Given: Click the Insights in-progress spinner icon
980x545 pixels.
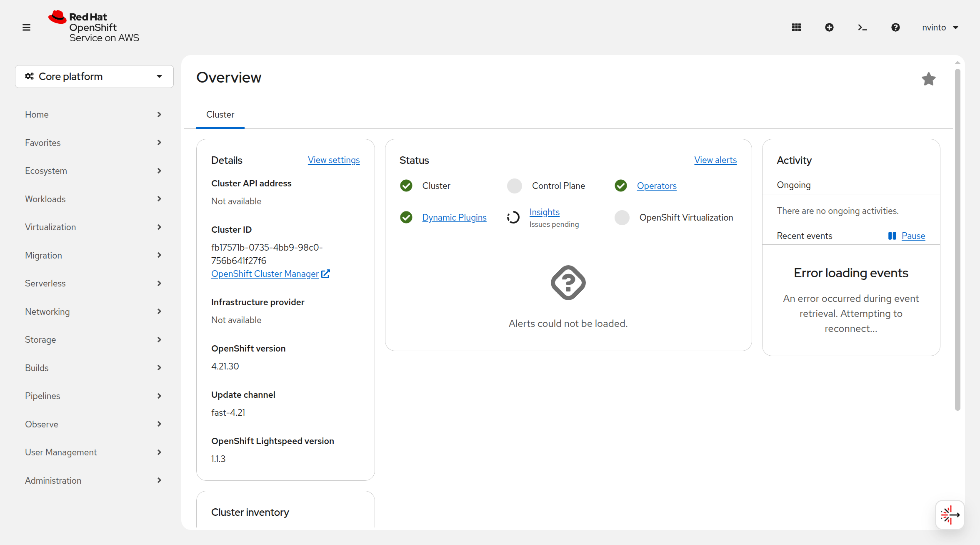Looking at the screenshot, I should coord(513,217).
